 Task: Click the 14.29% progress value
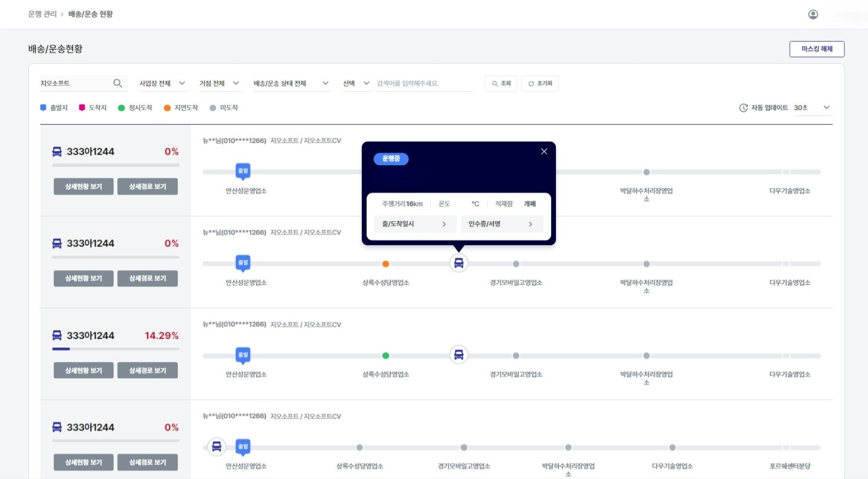162,336
